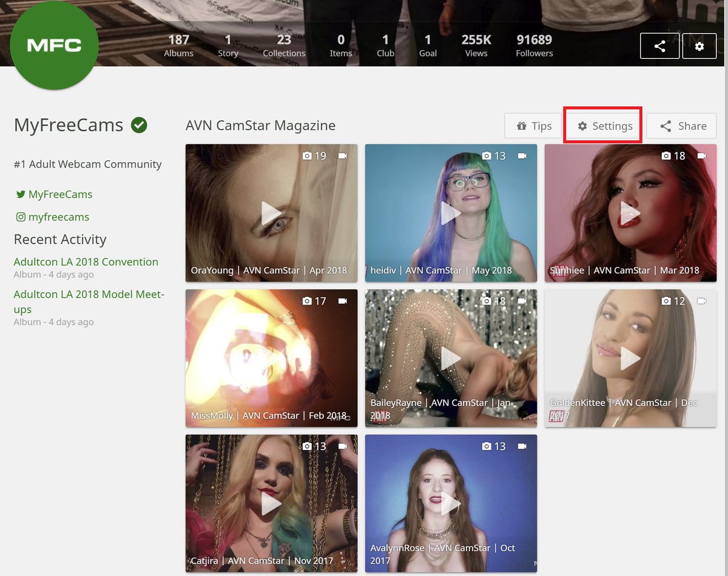Open the myfreecams Instagram link
The image size is (728, 576).
click(59, 217)
